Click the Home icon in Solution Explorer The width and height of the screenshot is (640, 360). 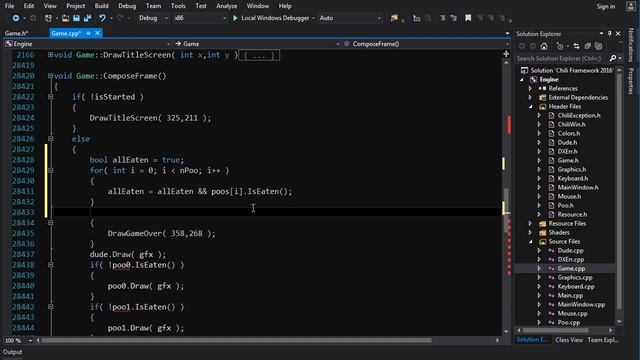pos(544,46)
